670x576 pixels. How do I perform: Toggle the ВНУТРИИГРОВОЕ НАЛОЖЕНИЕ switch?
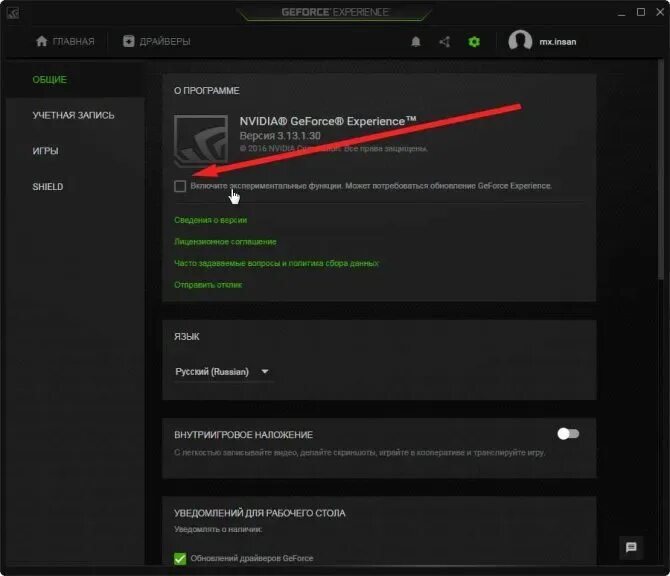(x=568, y=434)
